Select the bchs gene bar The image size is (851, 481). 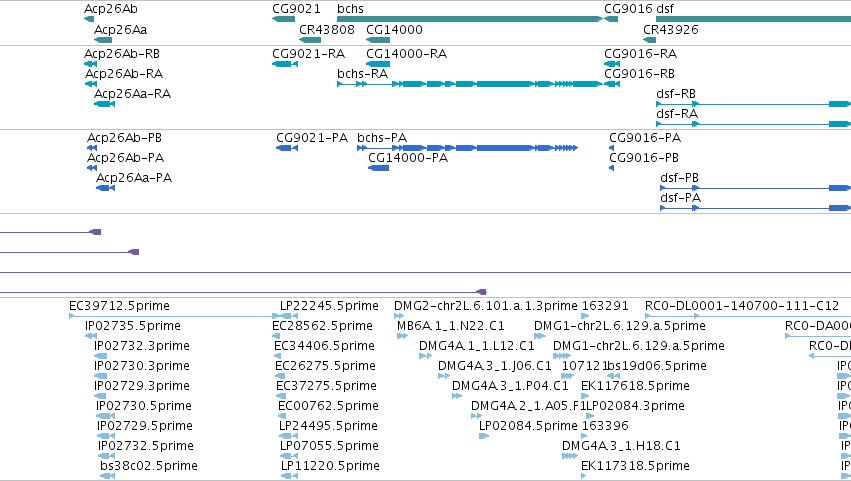[x=469, y=19]
